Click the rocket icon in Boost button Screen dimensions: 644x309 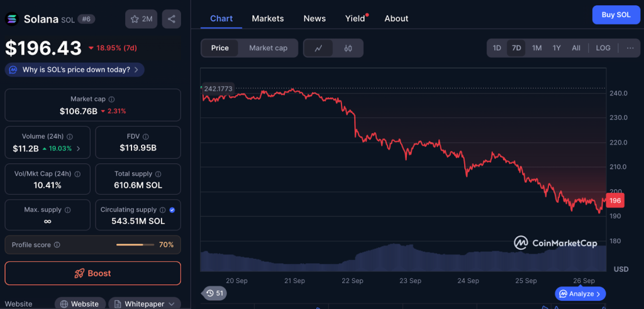pos(79,273)
